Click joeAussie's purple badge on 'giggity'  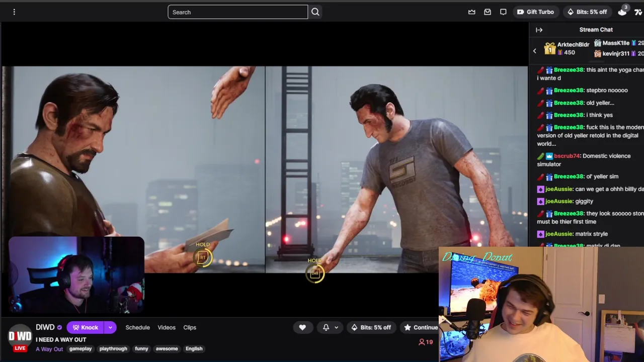coord(541,201)
